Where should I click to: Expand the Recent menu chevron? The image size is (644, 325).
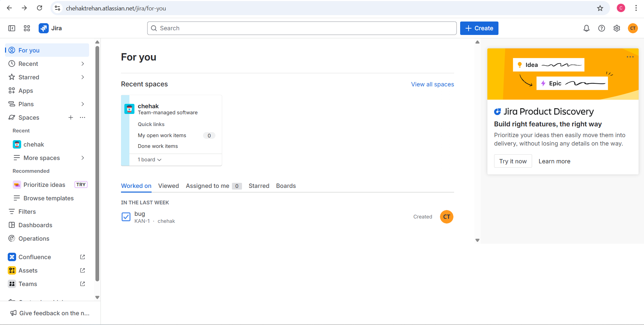[x=83, y=64]
